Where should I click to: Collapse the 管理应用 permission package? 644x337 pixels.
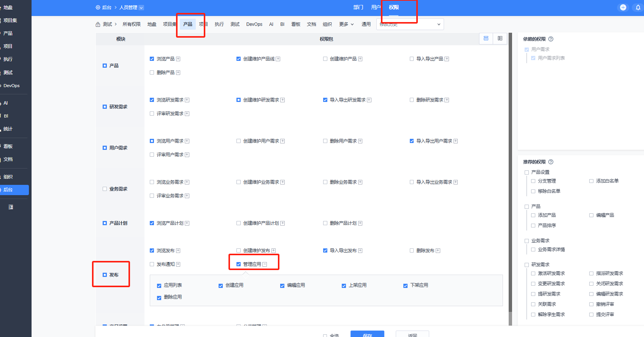(x=265, y=264)
